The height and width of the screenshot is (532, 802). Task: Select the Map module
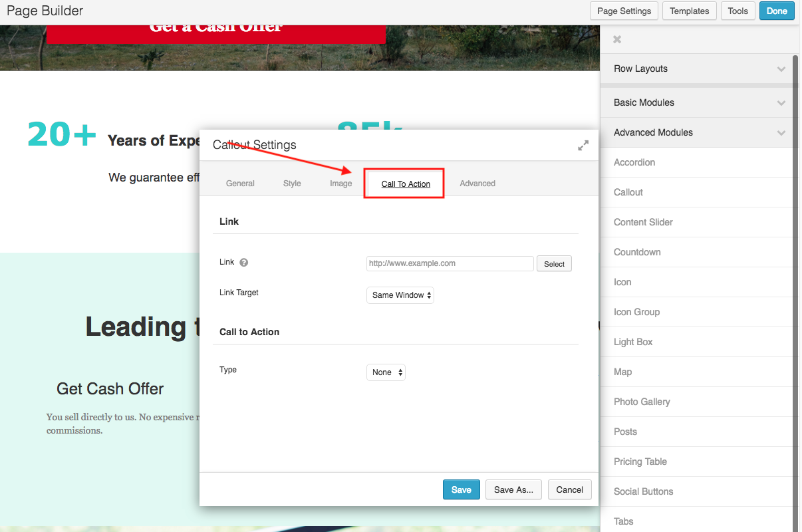coord(697,372)
